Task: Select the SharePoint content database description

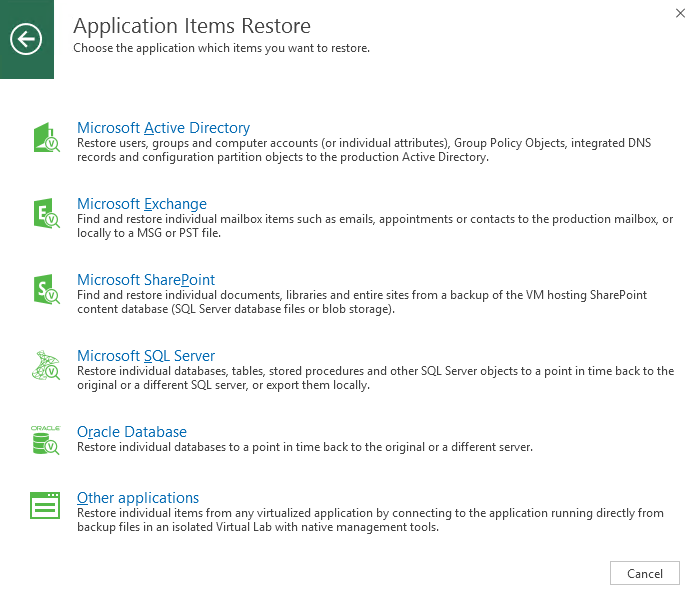Action: pos(362,302)
